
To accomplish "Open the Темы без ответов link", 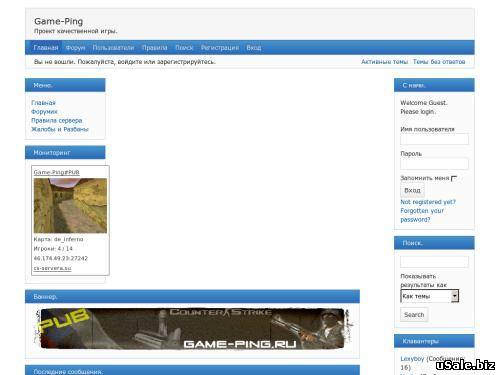I will click(439, 62).
